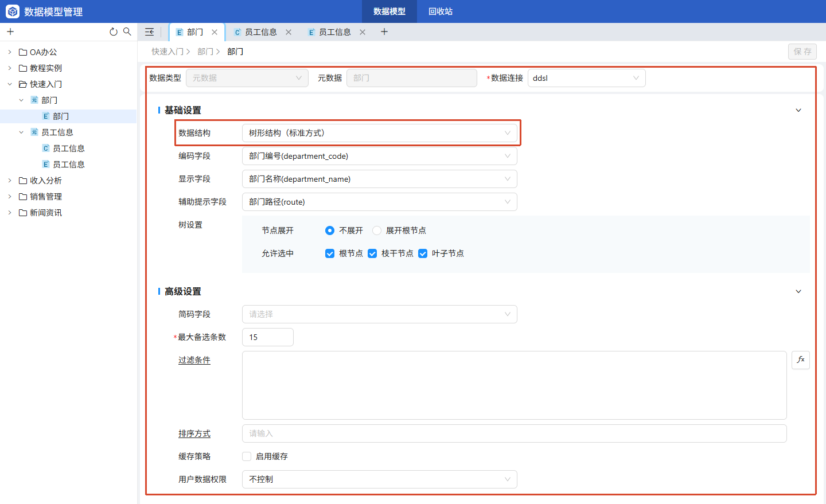Screen dimensions: 826x504
Task: Select 销售管理 in the tree
Action: point(46,197)
